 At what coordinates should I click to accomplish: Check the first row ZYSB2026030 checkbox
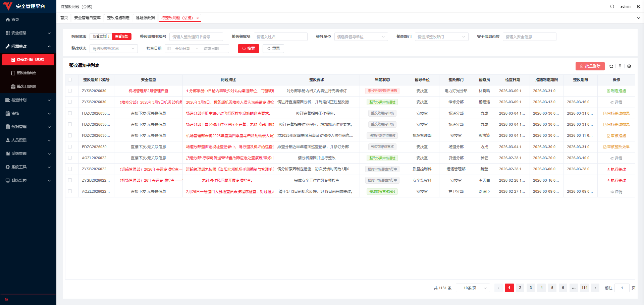70,91
